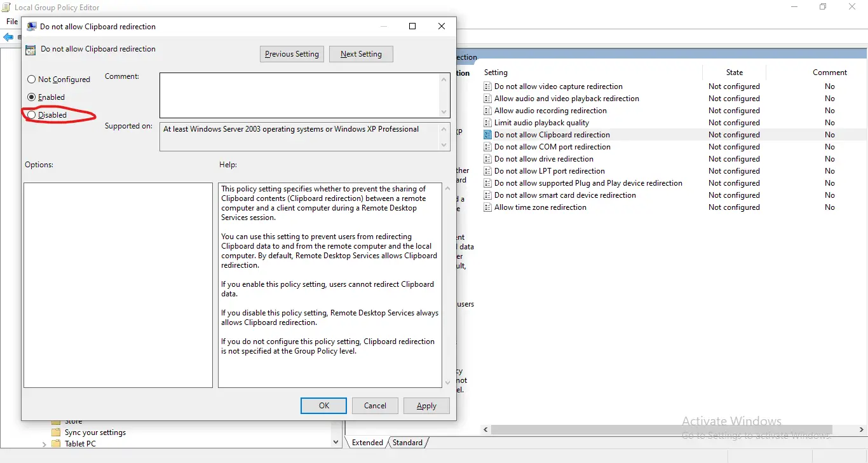Apply the current policy setting
Viewport: 868px width, 463px height.
[x=426, y=405]
